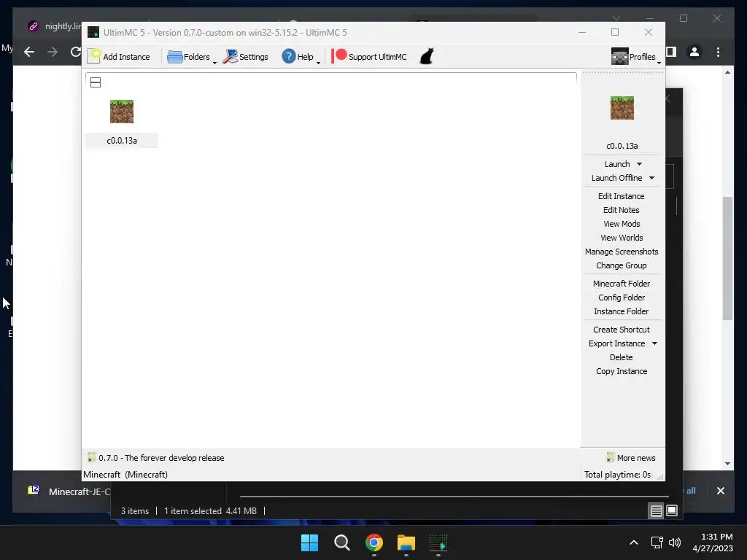Switch File Explorer to large icons view
The height and width of the screenshot is (560, 747).
[672, 510]
